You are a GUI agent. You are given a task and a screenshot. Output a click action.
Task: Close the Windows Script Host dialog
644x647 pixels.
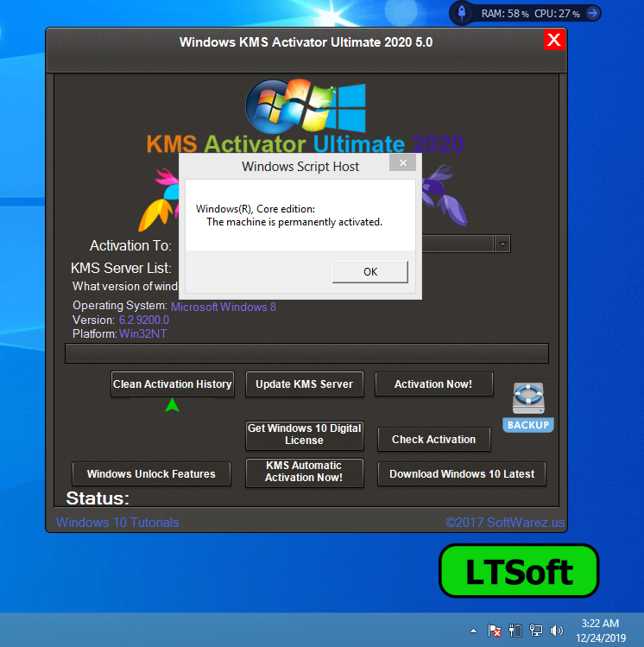click(x=403, y=163)
